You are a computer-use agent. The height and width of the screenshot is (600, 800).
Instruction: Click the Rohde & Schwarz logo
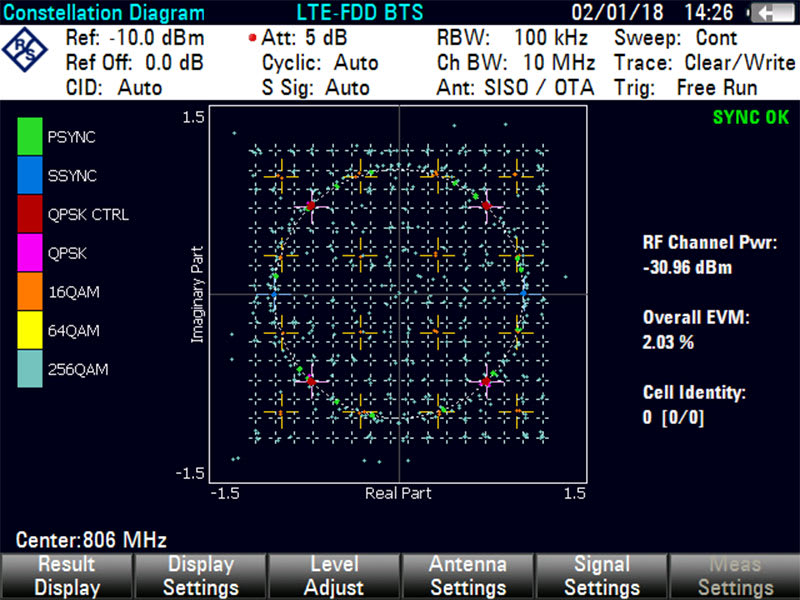point(24,47)
